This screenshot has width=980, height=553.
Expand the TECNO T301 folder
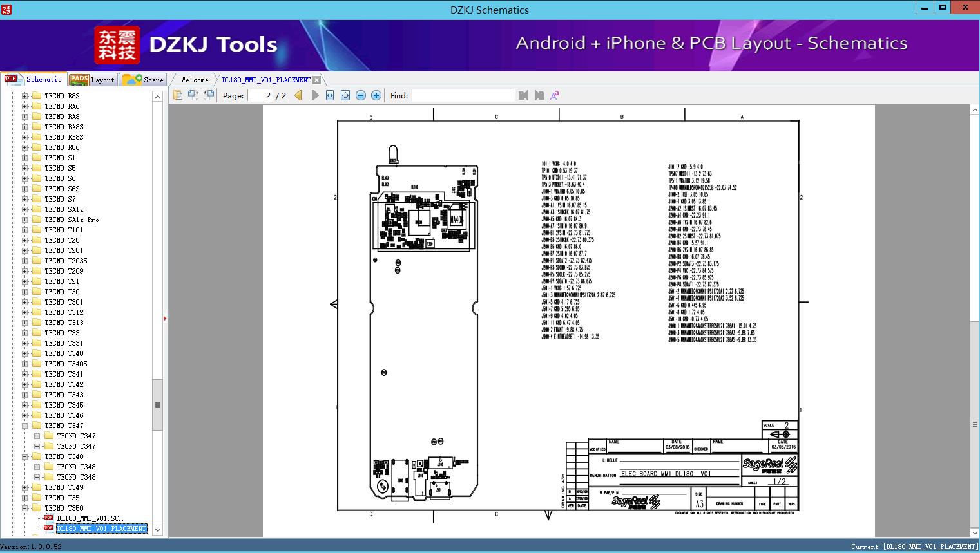pos(25,302)
